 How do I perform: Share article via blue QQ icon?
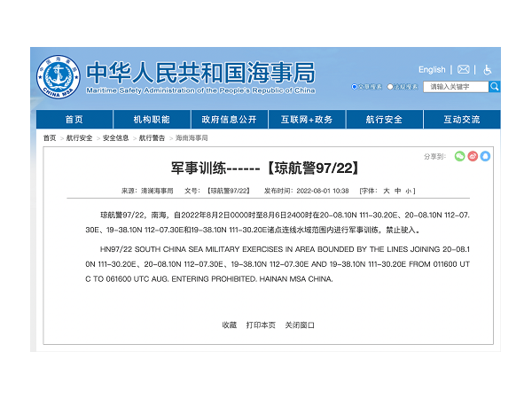pyautogui.click(x=485, y=156)
